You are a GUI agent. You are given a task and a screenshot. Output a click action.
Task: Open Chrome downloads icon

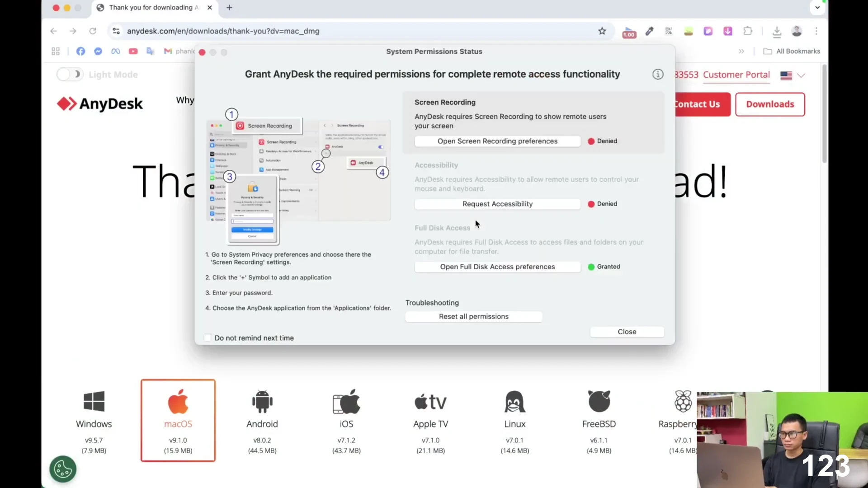(777, 31)
